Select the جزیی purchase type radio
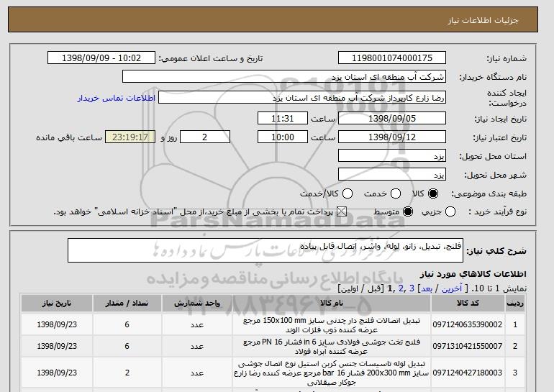Viewport: 554px width, 392px height. pos(450,212)
